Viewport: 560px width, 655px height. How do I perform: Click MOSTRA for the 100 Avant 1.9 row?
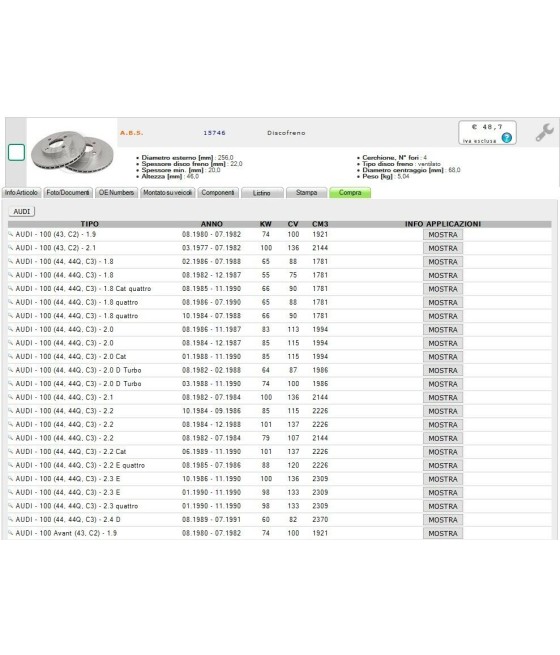443,533
